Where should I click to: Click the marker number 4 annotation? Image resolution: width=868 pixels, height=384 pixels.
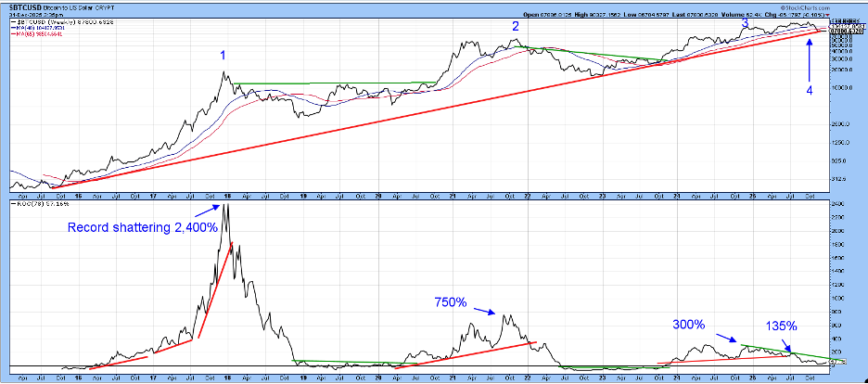pos(809,91)
